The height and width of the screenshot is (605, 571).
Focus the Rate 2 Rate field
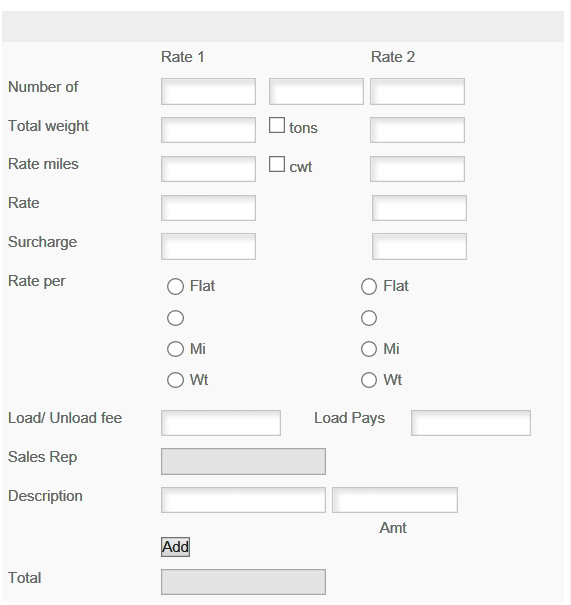point(419,208)
